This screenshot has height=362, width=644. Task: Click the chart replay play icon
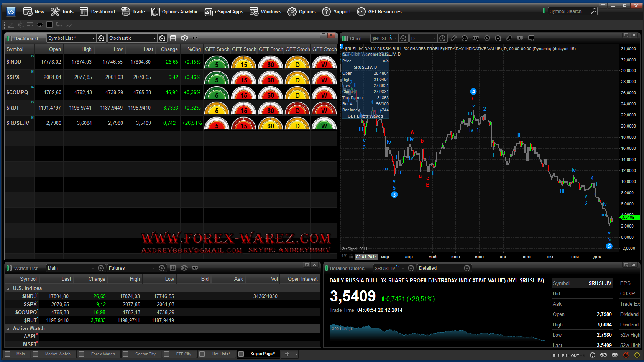(487, 38)
